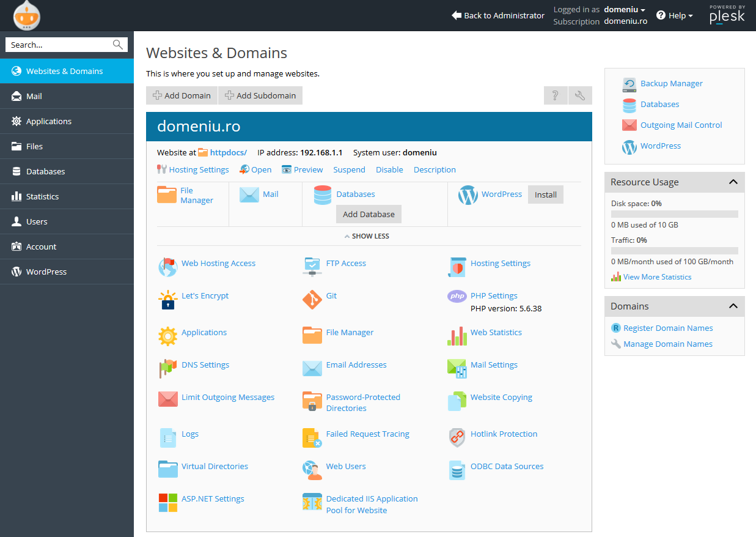Click the Hotlink Protection shield icon
756x537 pixels.
pyautogui.click(x=457, y=437)
